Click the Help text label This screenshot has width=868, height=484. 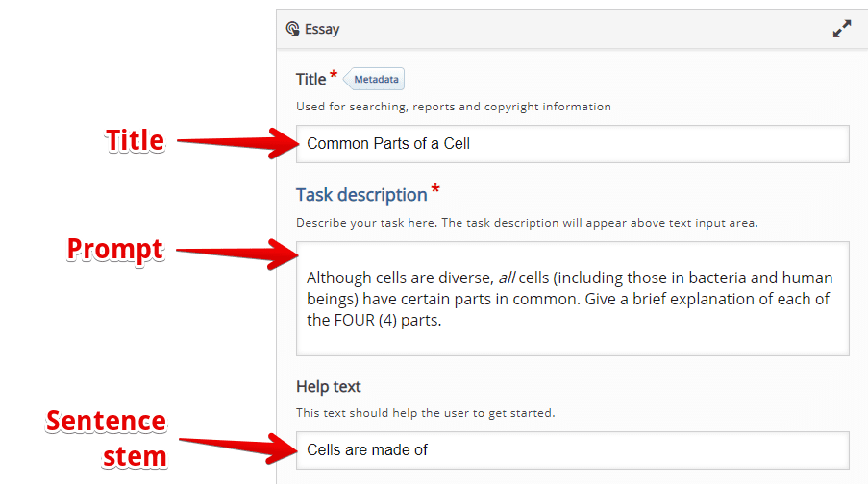(x=329, y=387)
